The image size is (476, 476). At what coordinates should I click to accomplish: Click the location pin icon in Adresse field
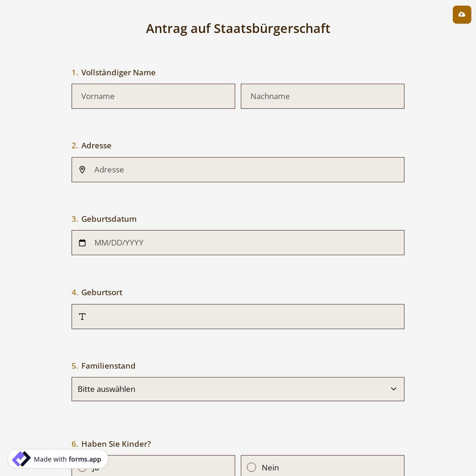[82, 169]
